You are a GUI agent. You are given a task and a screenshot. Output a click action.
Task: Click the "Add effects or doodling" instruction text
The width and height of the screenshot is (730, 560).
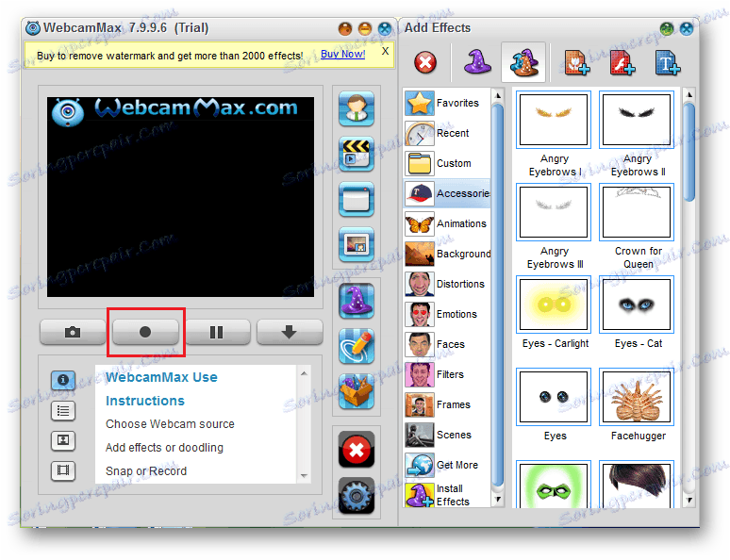164,448
